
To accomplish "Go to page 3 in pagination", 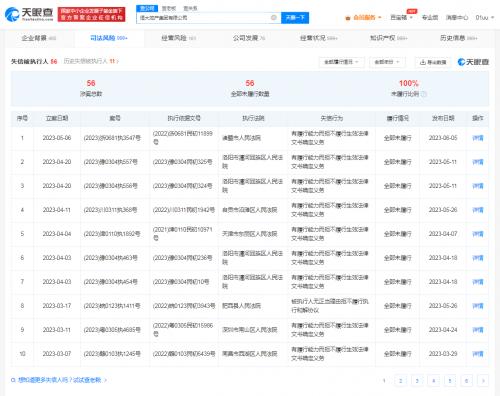I will click(x=417, y=380).
